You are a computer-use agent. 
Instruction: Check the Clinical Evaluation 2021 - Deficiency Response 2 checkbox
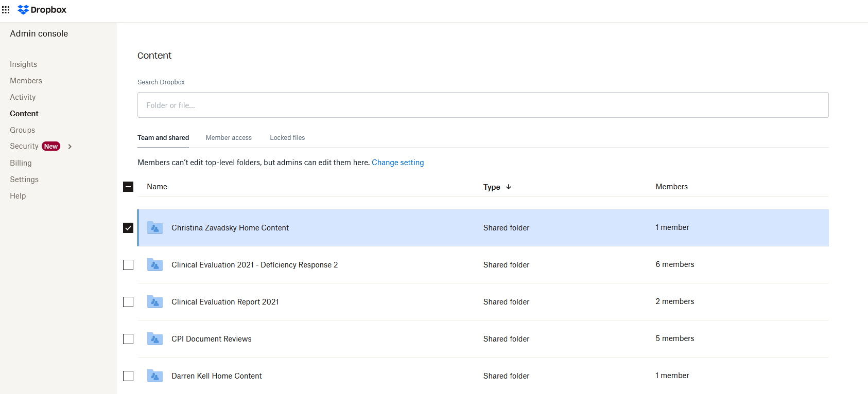click(128, 265)
